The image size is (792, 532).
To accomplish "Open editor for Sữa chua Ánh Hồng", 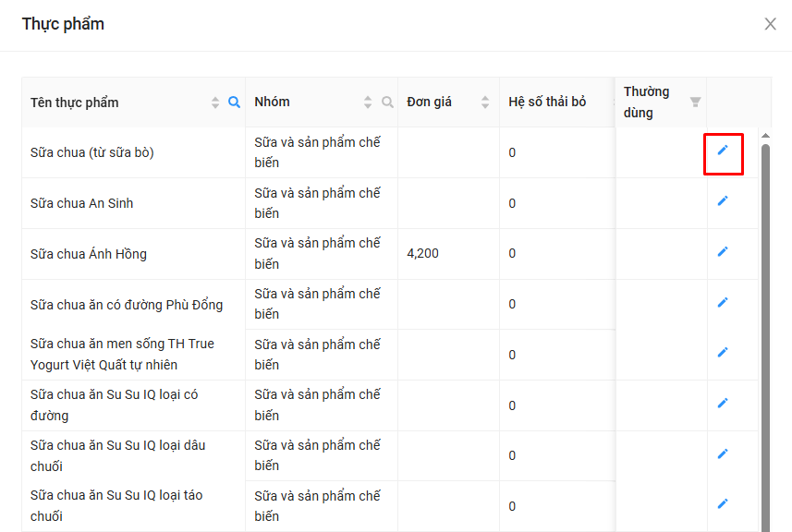I will [x=723, y=252].
